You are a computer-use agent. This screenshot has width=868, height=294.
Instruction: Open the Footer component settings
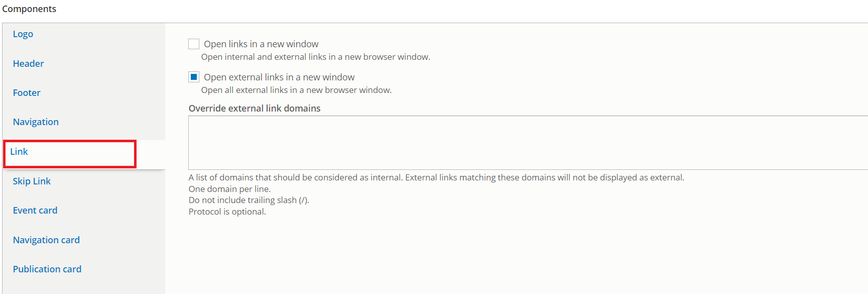[26, 92]
